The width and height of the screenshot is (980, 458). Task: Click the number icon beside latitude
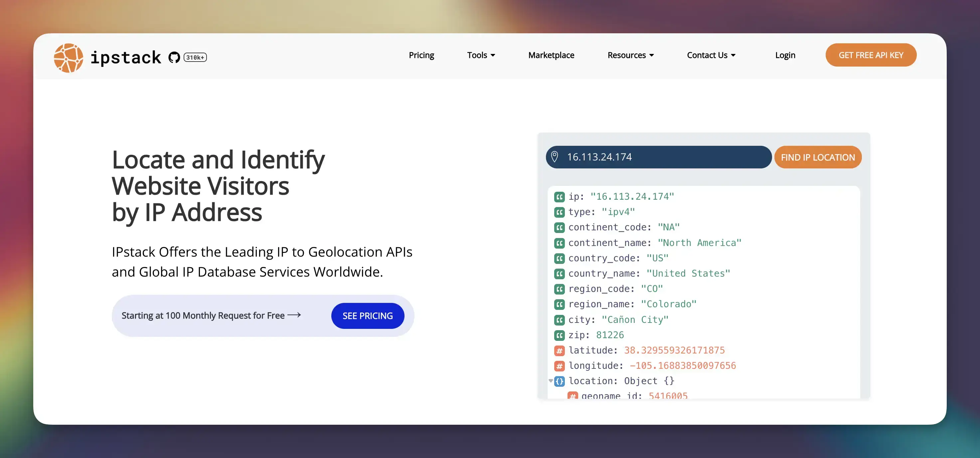coord(559,350)
